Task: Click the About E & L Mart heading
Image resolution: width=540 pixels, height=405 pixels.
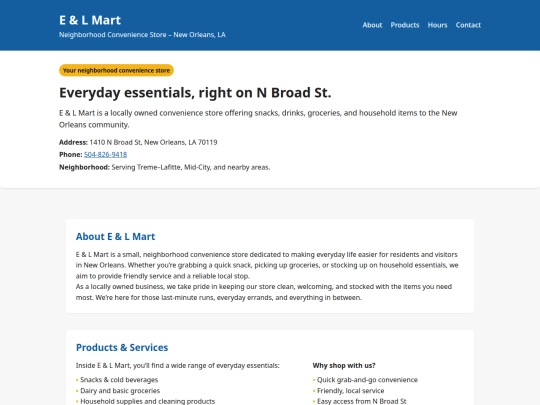Action: [115, 237]
